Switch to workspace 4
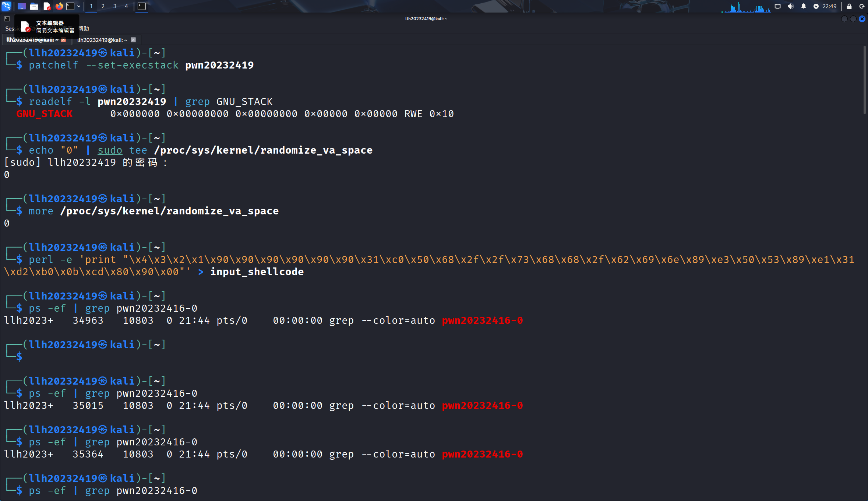Image resolution: width=868 pixels, height=501 pixels. click(x=126, y=6)
